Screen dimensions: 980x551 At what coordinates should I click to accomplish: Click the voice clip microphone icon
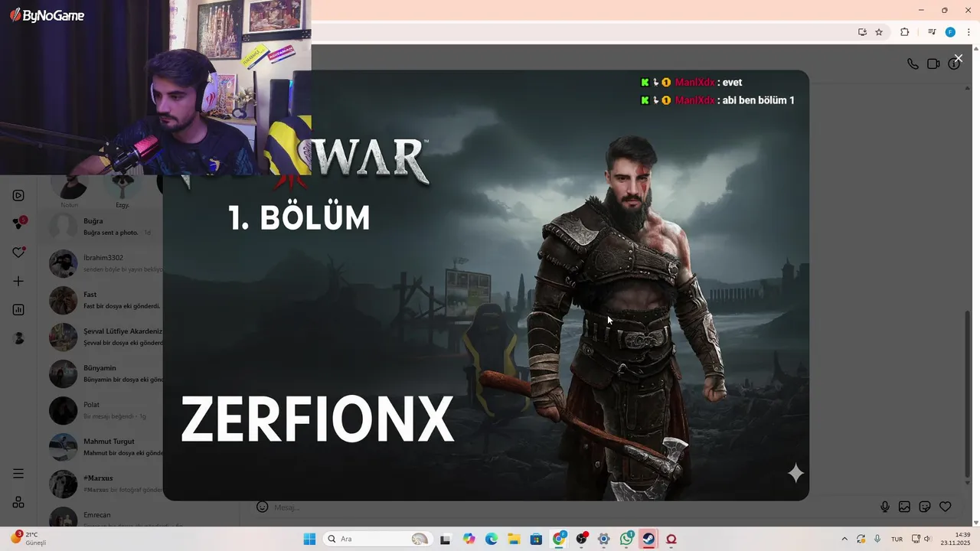point(885,507)
